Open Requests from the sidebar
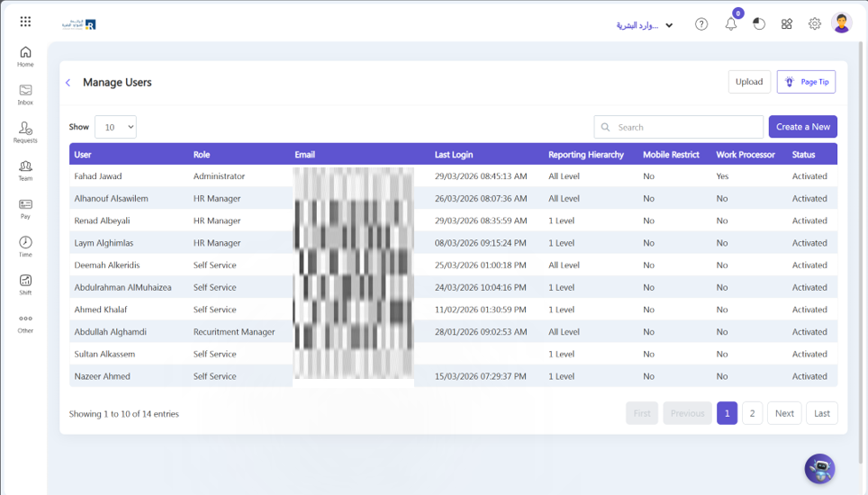 25,132
